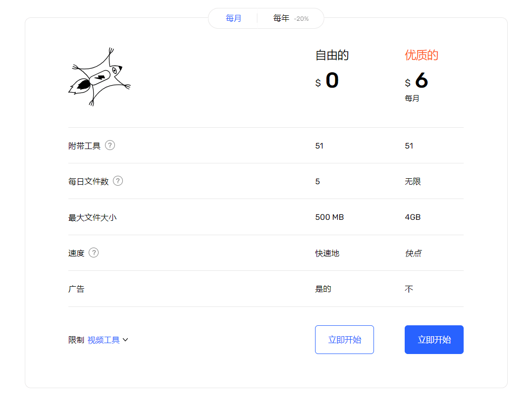This screenshot has width=532, height=406.
Task: Switch to the 每年 billing tab
Action: (x=281, y=18)
